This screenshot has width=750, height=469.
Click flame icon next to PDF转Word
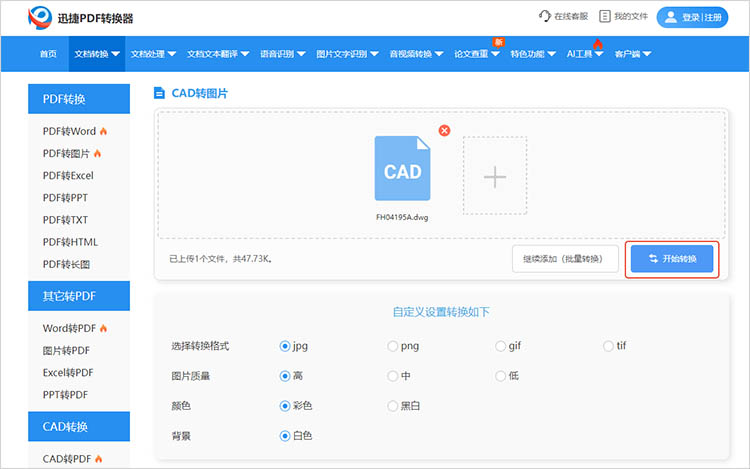(103, 131)
